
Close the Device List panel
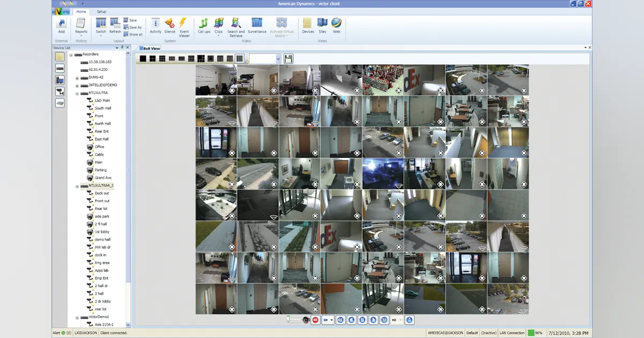[128, 48]
